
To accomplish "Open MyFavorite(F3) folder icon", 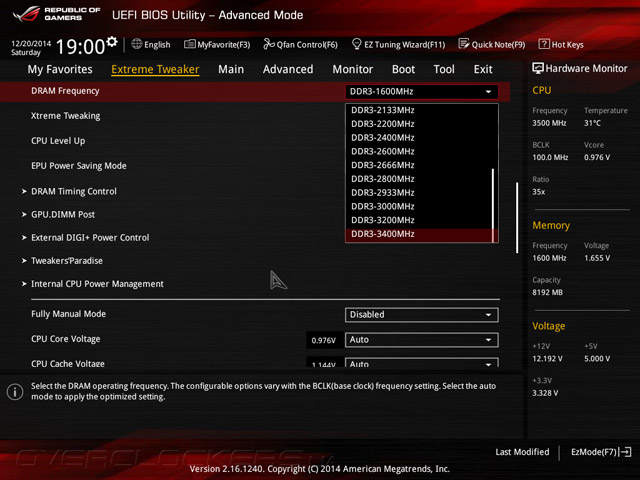I will point(189,44).
